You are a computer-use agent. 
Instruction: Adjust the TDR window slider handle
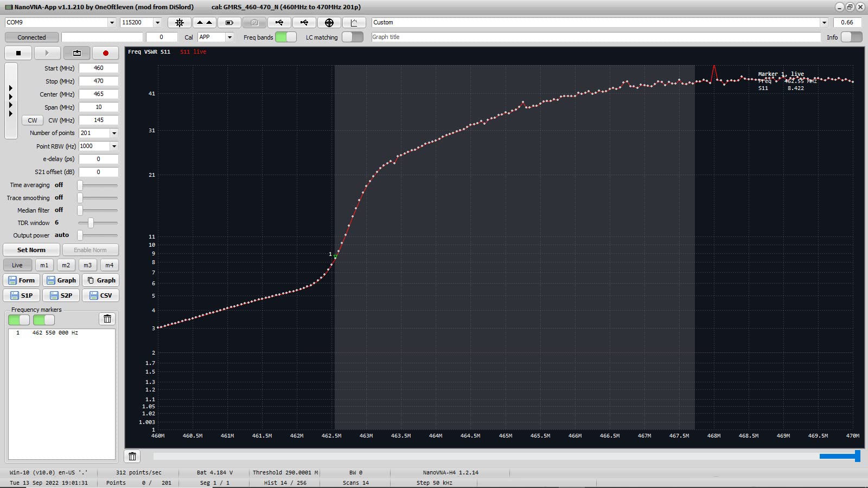click(x=91, y=223)
